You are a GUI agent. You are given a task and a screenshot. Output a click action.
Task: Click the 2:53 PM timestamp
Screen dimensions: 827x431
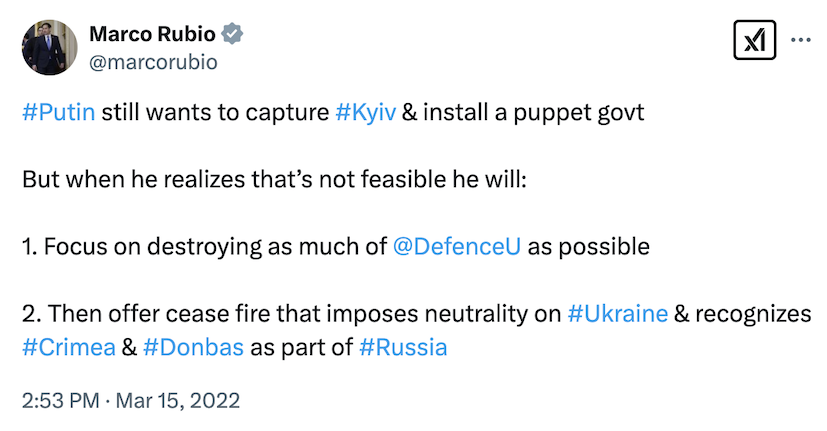point(60,400)
